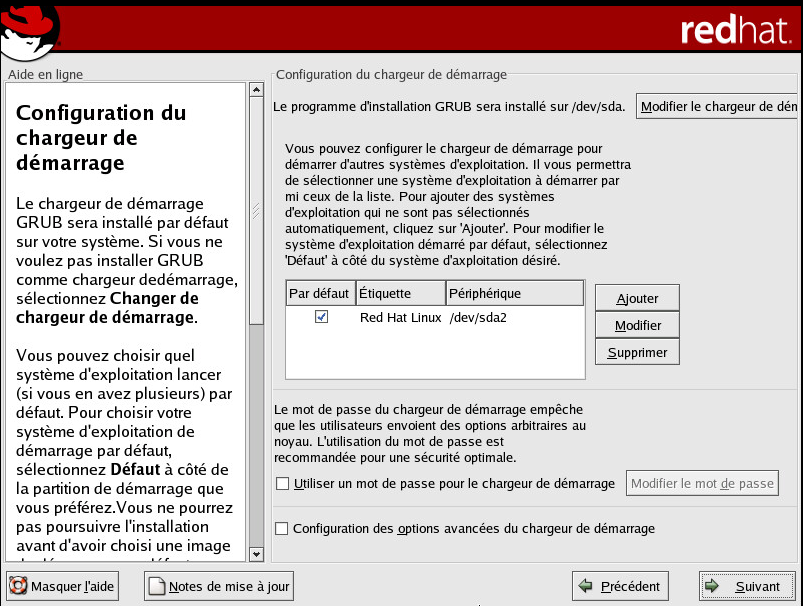
Task: Click the greyed Modifier le mot de passe button
Action: (x=702, y=483)
